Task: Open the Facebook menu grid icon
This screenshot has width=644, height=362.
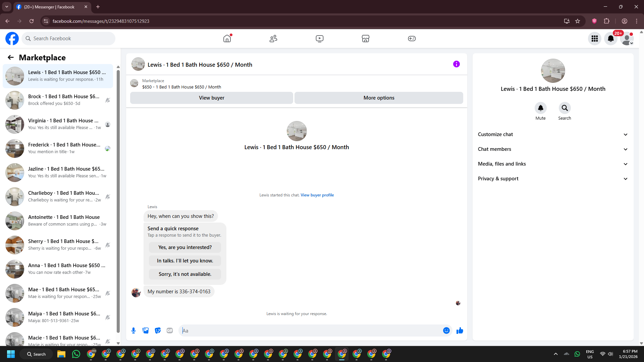Action: click(594, 39)
